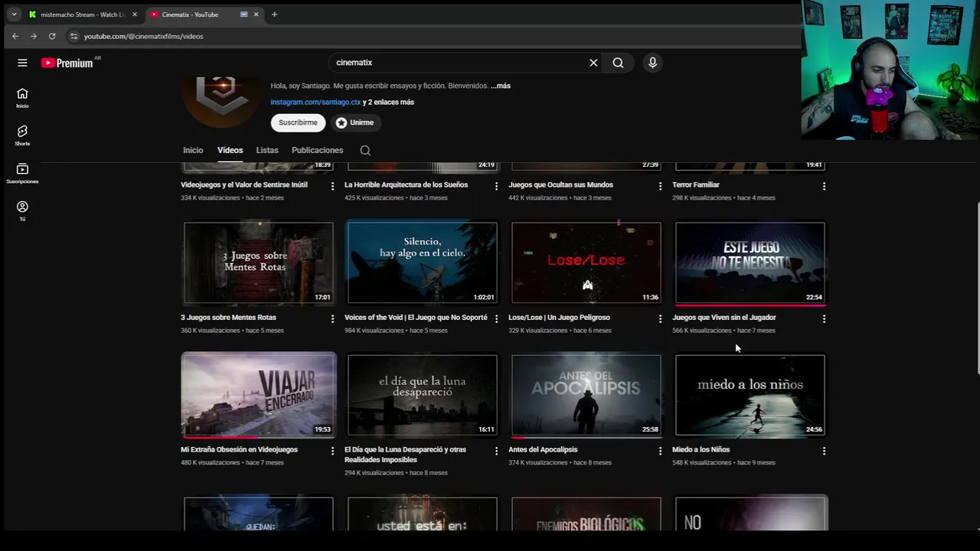This screenshot has height=551, width=980.
Task: Open options menu for La Horrible Arquitectura de los Sueños
Action: (x=496, y=186)
